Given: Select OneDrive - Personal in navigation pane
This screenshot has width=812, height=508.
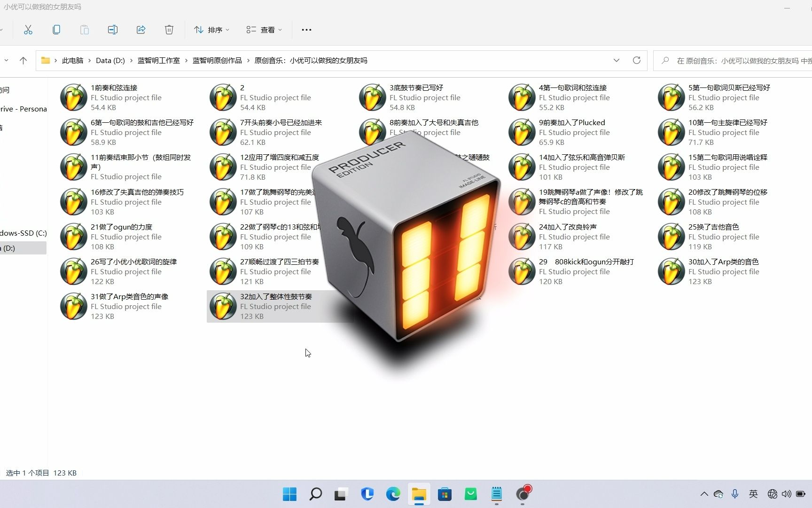Looking at the screenshot, I should (x=23, y=109).
